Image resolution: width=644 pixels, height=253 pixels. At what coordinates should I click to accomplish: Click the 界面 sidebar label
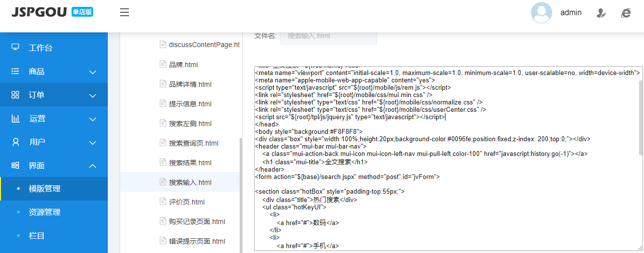coord(37,165)
